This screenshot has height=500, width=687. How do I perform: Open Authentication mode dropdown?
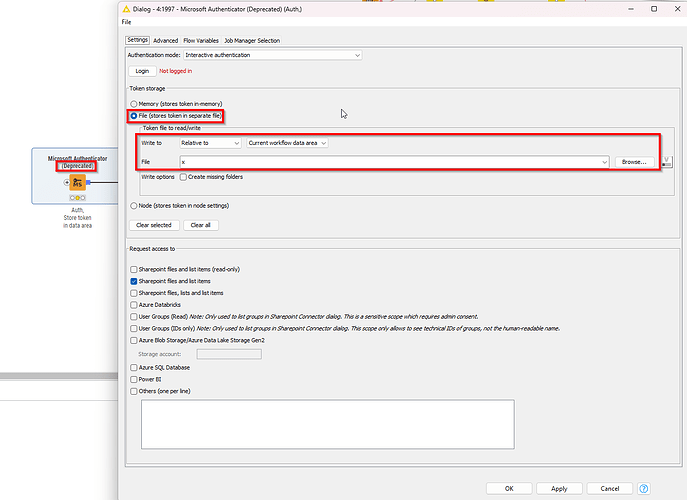273,55
